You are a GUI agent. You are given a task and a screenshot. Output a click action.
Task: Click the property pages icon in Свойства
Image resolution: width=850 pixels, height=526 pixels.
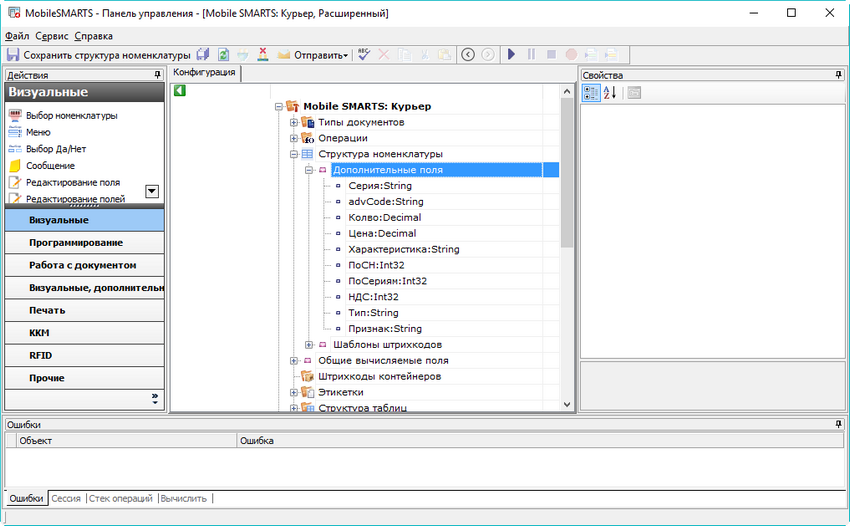(634, 93)
